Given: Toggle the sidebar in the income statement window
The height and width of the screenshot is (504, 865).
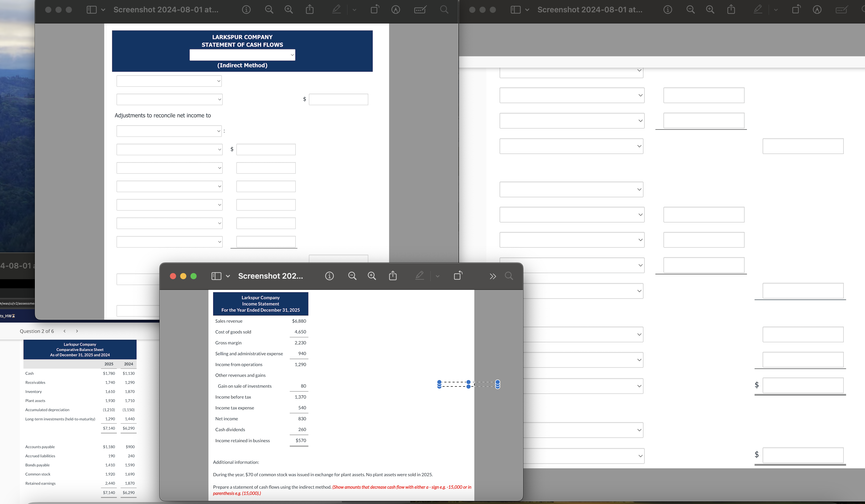Looking at the screenshot, I should (216, 276).
